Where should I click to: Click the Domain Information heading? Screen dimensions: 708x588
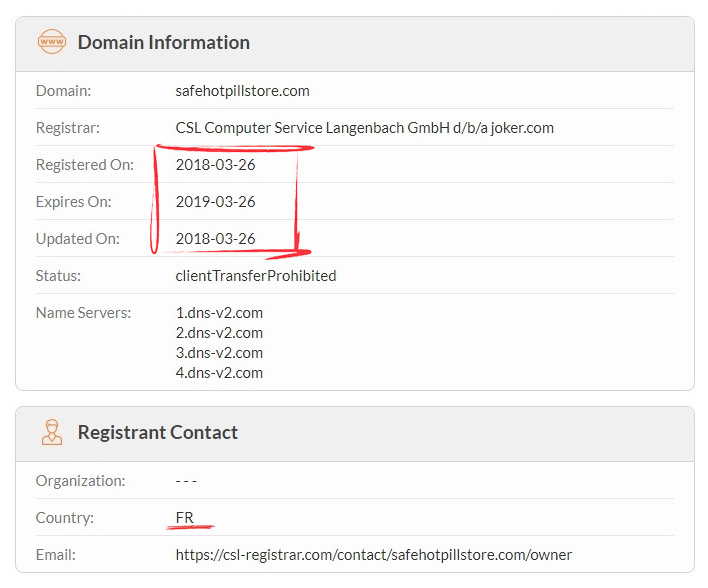[x=163, y=42]
